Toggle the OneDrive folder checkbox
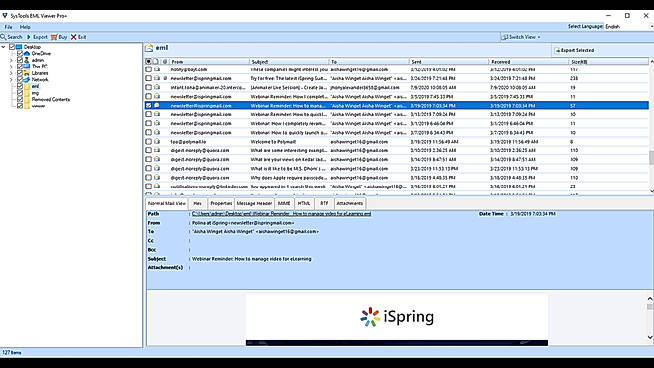The image size is (654, 368). [20, 53]
